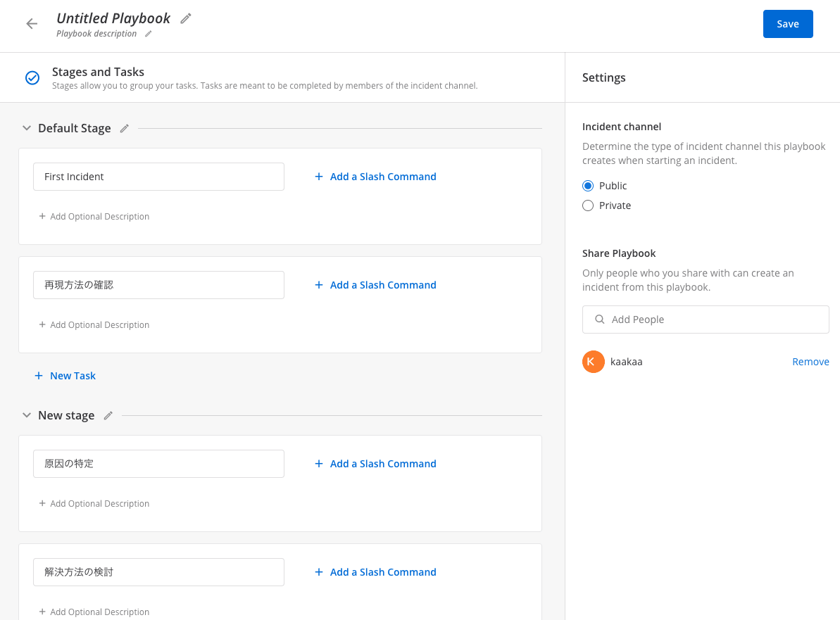840x620 pixels.
Task: Select the Public incident channel option
Action: point(588,186)
